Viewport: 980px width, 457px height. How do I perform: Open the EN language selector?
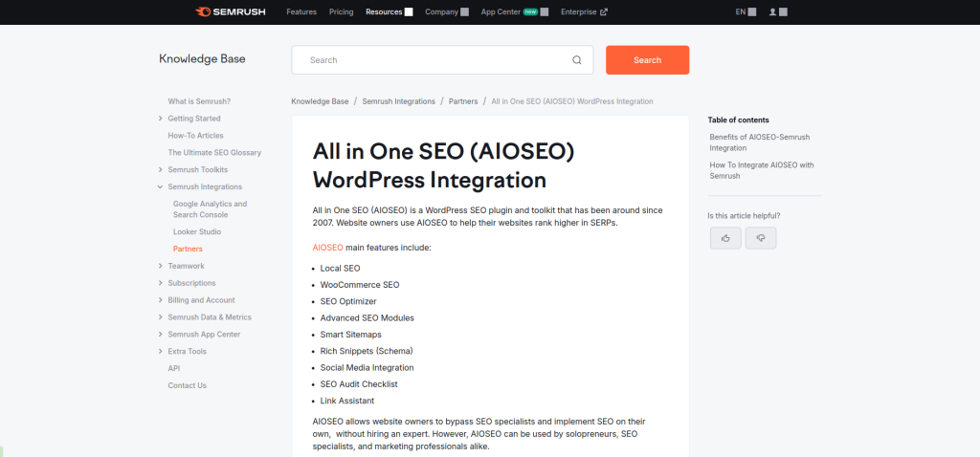point(745,11)
